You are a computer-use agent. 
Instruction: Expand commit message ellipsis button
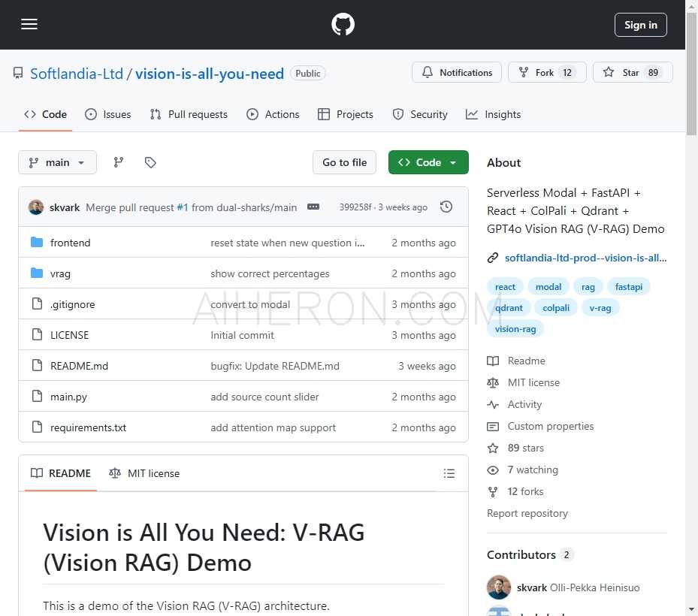(x=313, y=207)
